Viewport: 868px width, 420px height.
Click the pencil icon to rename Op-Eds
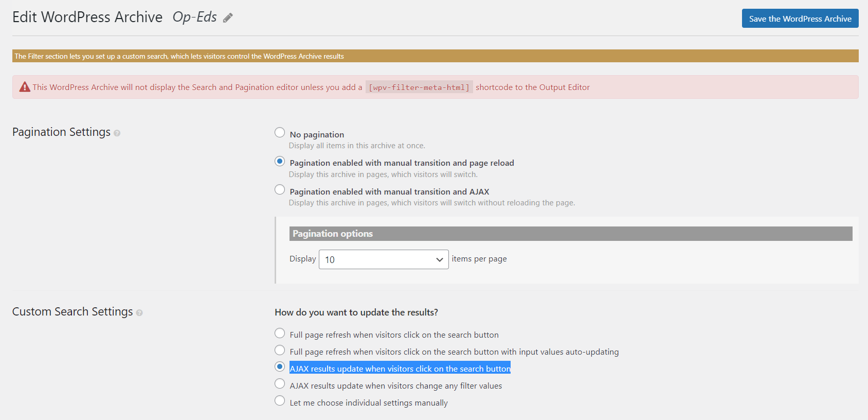[x=228, y=18]
